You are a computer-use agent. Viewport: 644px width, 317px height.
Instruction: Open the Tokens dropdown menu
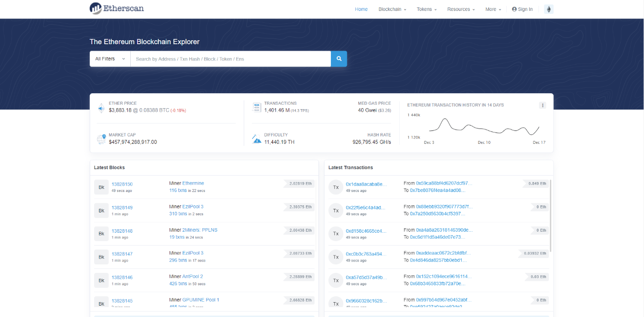tap(427, 9)
